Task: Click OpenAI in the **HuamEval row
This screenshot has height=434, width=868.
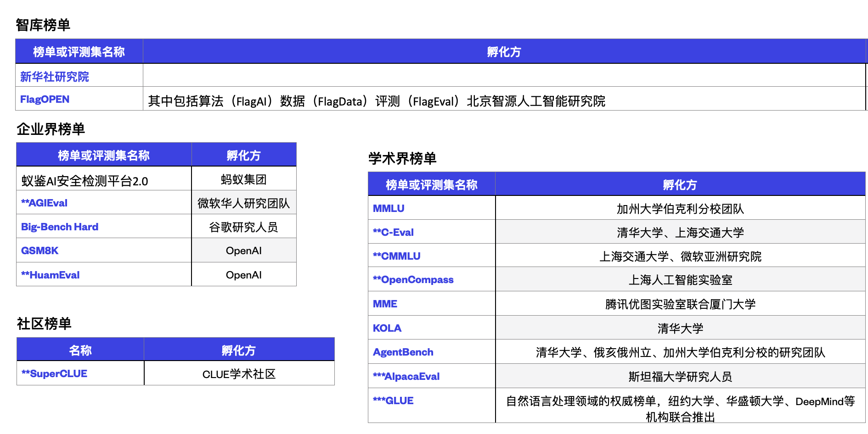Action: point(244,275)
